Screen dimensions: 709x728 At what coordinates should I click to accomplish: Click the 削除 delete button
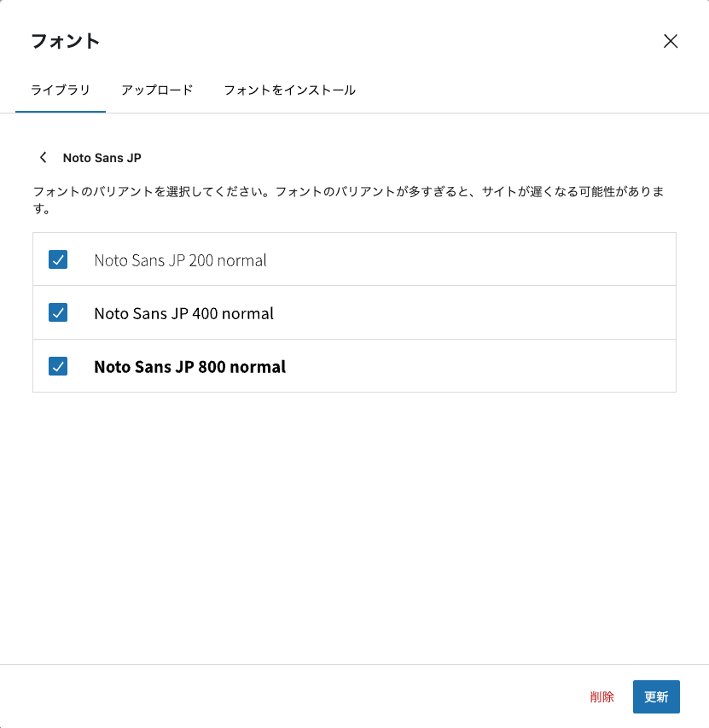601,697
